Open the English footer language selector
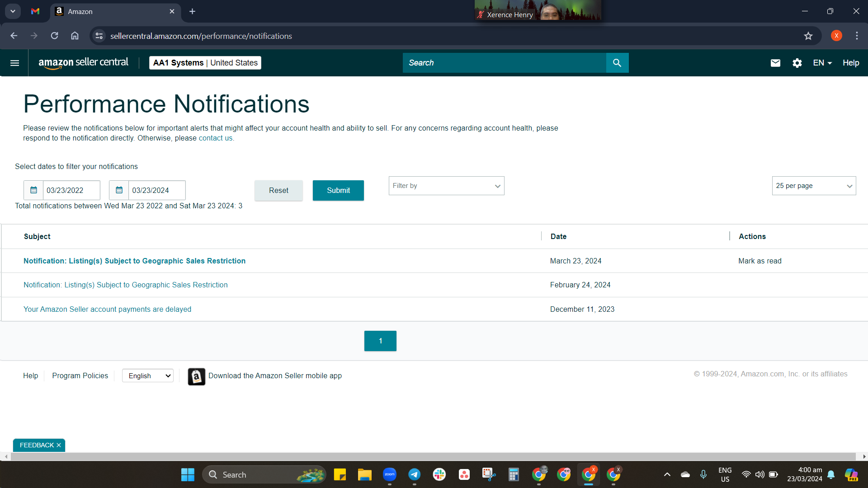Screen dimensions: 868x488 click(148, 376)
